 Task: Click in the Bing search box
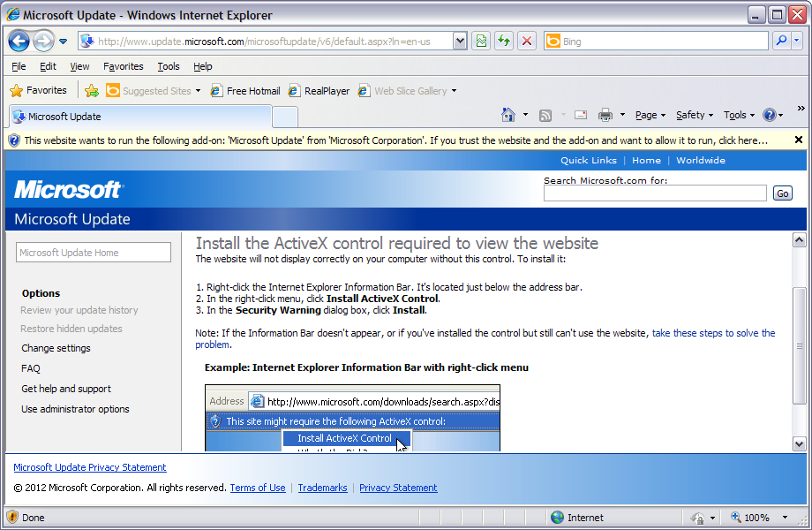point(656,42)
